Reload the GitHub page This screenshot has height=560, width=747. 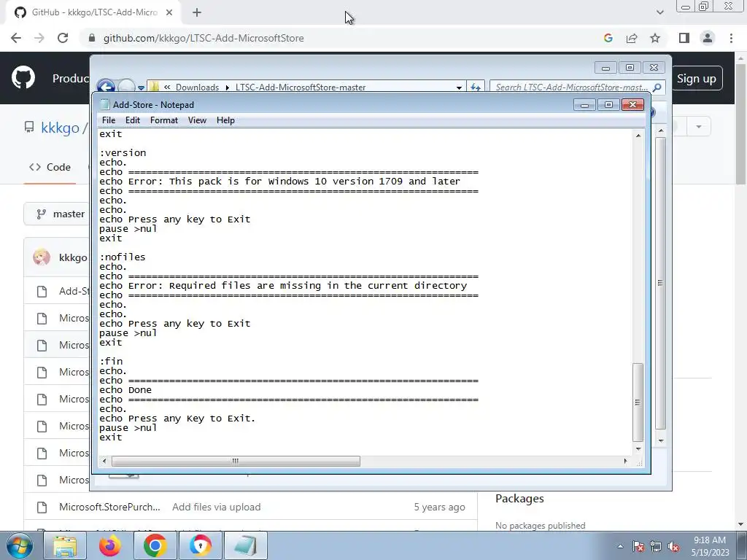63,38
